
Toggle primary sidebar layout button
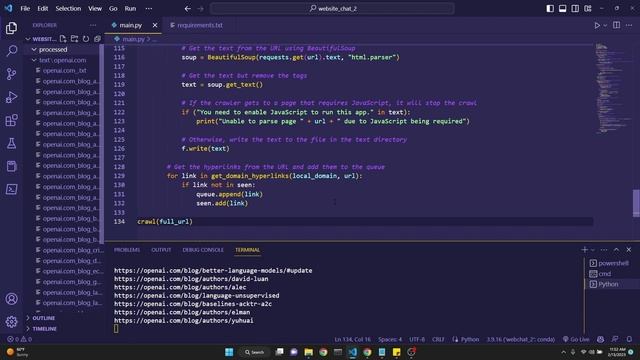(550, 8)
